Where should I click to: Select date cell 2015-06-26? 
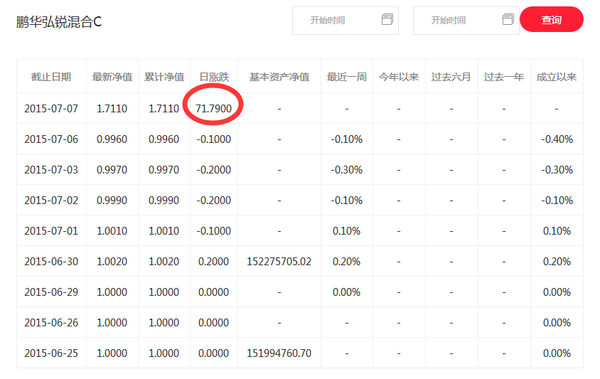coord(51,323)
